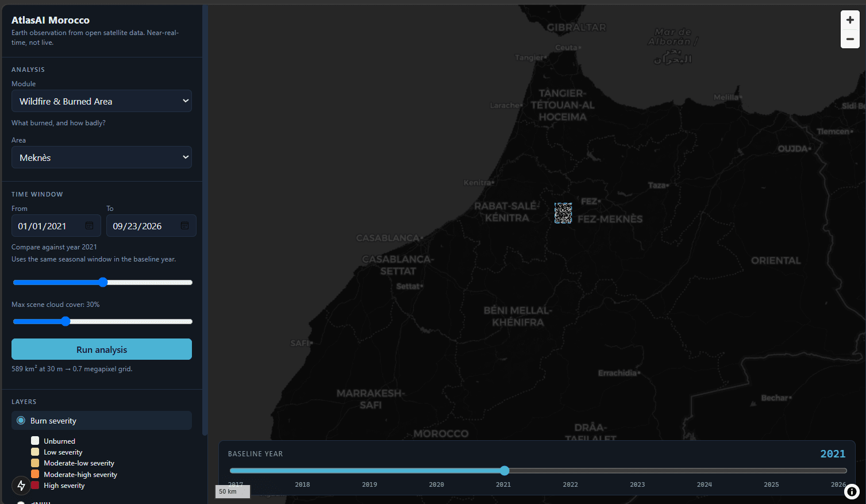
Task: Click the lightning bolt round button
Action: pyautogui.click(x=21, y=486)
